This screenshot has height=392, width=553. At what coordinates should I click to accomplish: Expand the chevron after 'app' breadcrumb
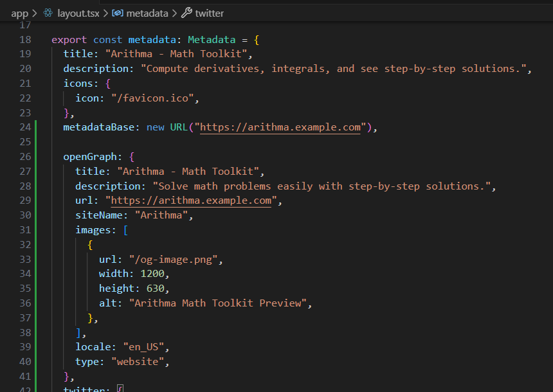pyautogui.click(x=35, y=13)
